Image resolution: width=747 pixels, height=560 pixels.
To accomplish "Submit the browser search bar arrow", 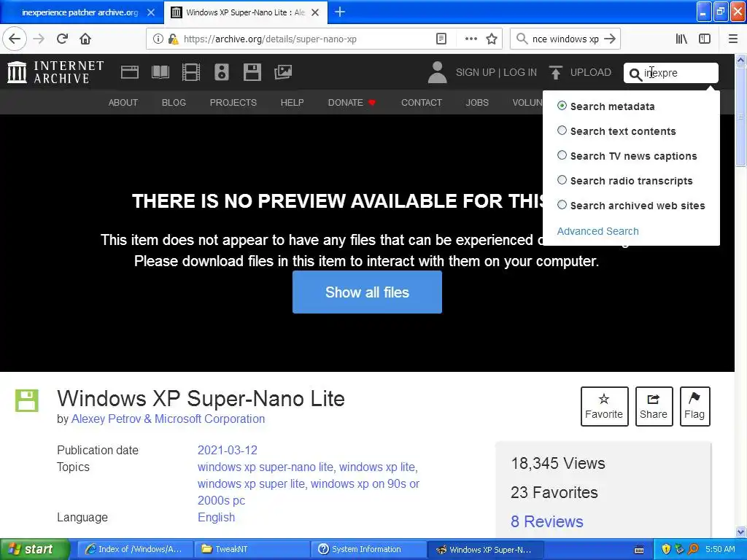I will coord(610,39).
